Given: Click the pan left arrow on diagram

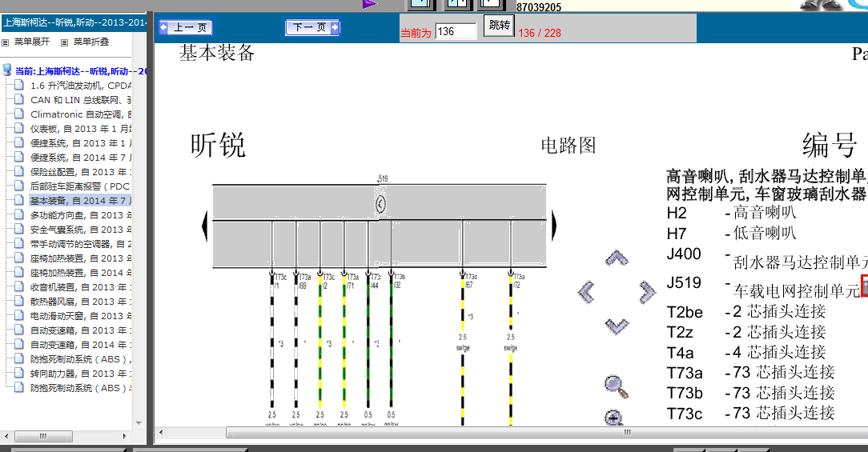Looking at the screenshot, I should coord(586,291).
